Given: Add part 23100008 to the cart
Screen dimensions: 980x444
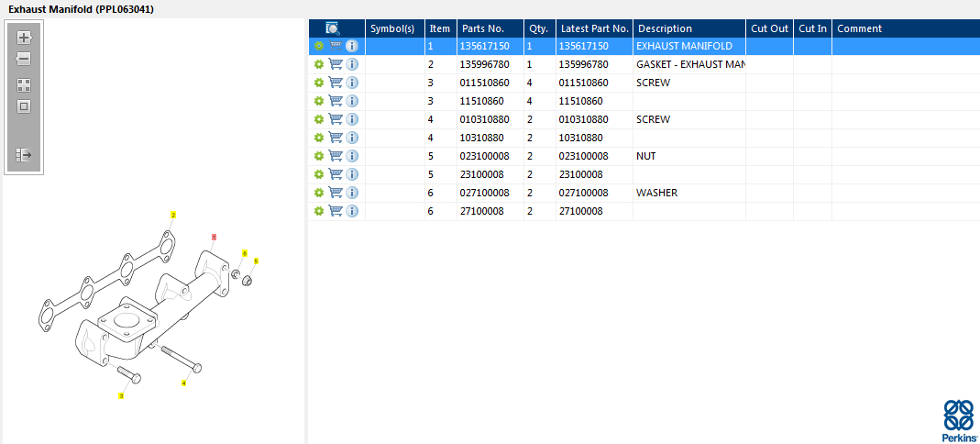Looking at the screenshot, I should [336, 174].
